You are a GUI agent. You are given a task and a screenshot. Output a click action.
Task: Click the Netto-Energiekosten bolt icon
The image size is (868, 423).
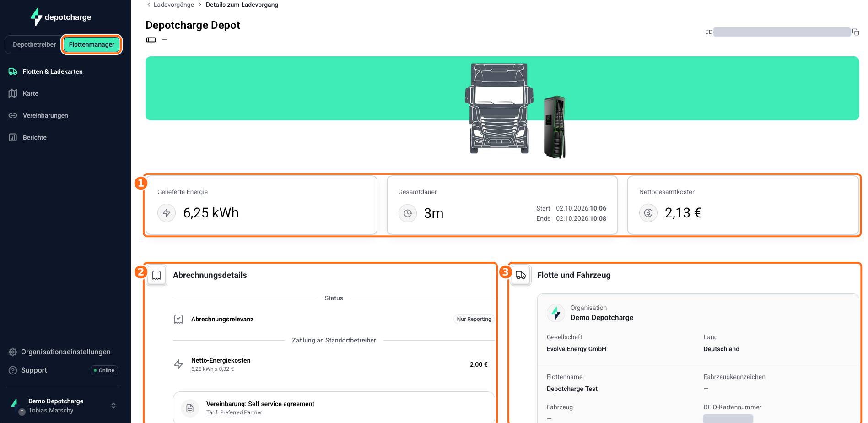coord(178,364)
